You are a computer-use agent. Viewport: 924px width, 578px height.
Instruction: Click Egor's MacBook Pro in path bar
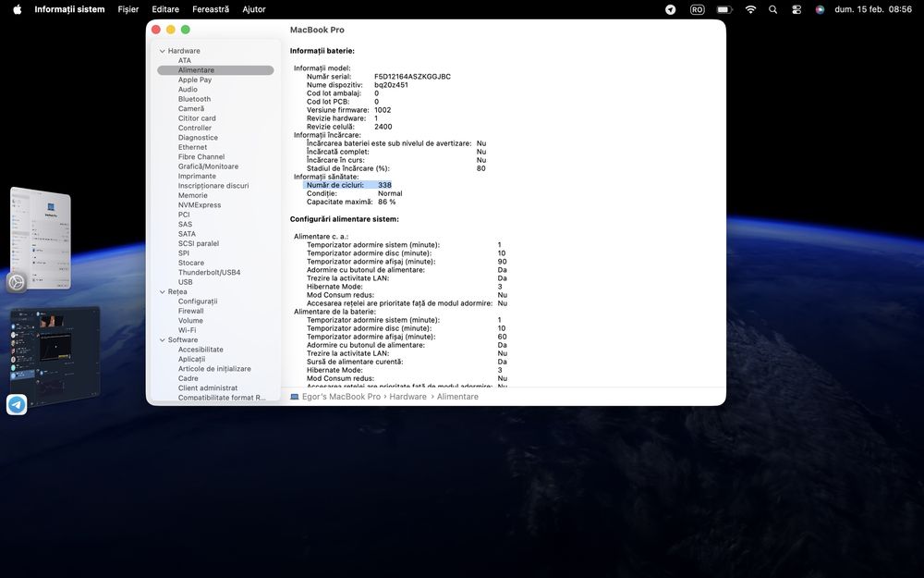[x=341, y=397]
